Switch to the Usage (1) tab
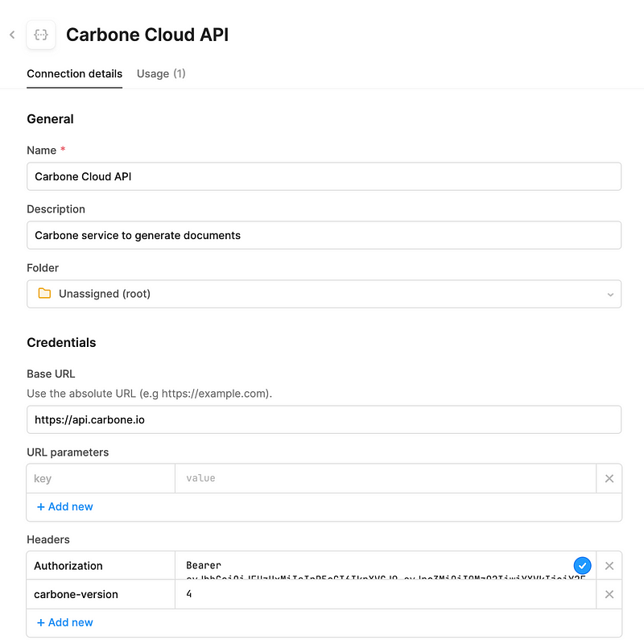 click(161, 74)
